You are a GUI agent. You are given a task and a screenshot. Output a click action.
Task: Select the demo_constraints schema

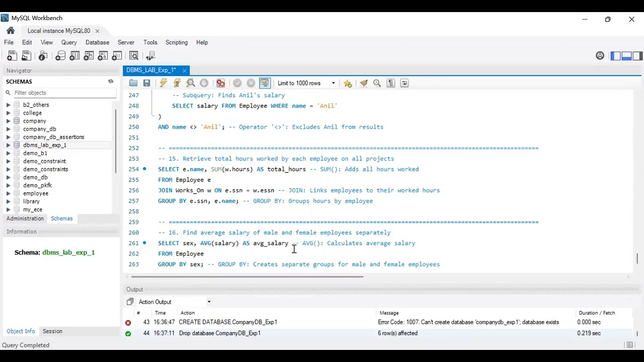tap(45, 169)
